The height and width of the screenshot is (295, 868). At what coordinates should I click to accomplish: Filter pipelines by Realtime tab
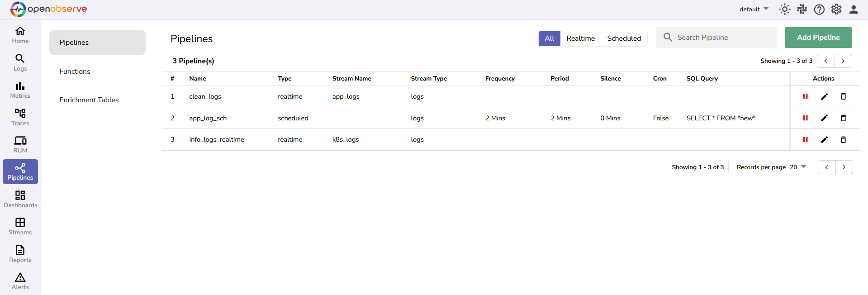coord(580,38)
